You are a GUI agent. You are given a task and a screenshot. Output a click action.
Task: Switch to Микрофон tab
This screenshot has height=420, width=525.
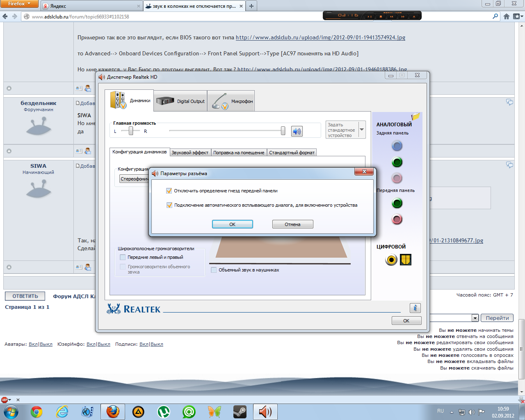[x=231, y=101]
